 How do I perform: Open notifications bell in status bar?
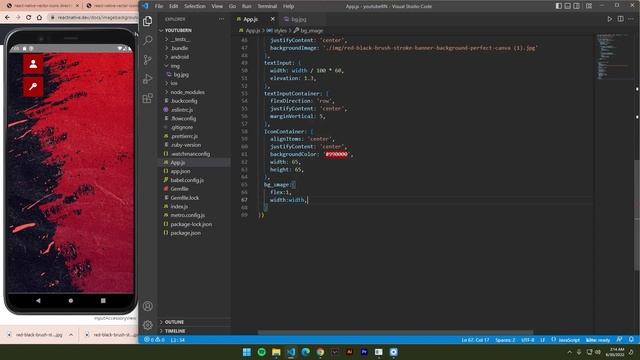point(631,340)
